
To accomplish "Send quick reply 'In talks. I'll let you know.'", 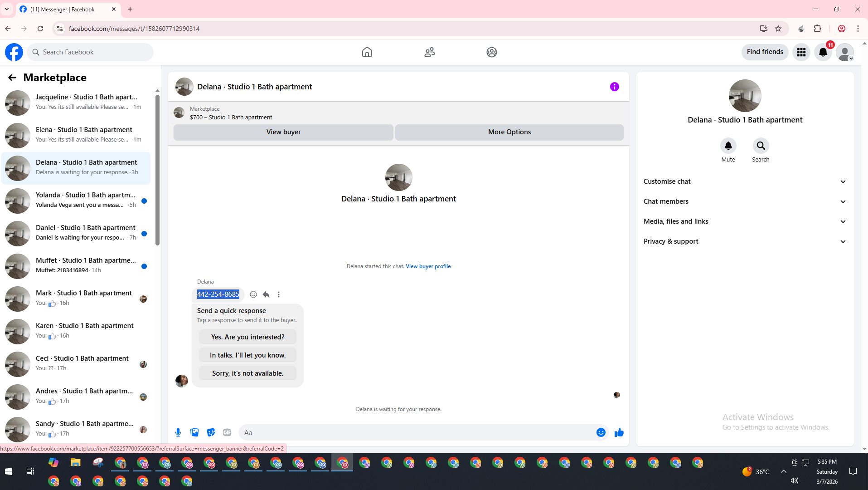I will tap(247, 355).
